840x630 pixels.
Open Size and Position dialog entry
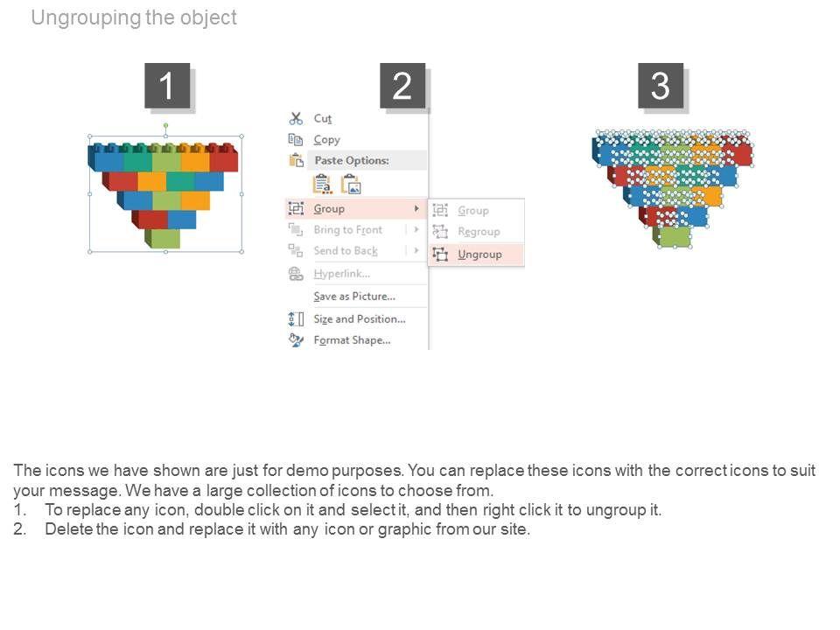pyautogui.click(x=359, y=319)
